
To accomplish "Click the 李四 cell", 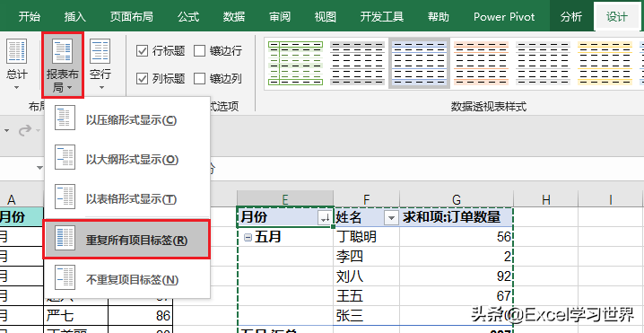I will (366, 257).
